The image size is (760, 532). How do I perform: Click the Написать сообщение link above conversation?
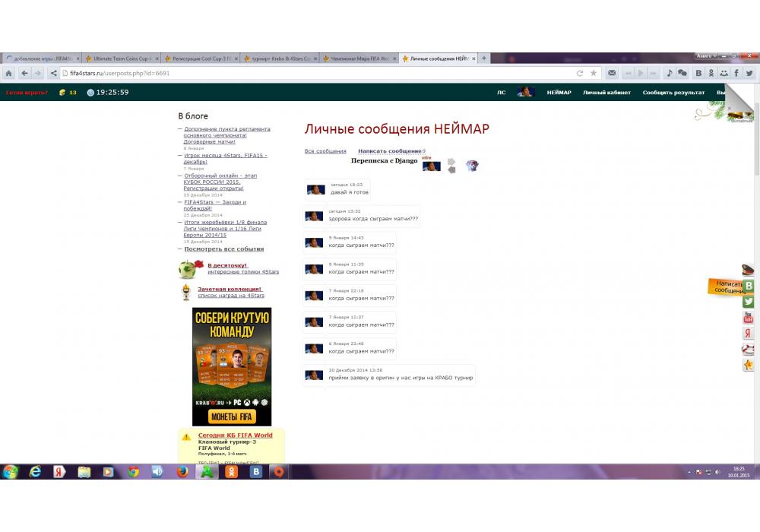390,151
